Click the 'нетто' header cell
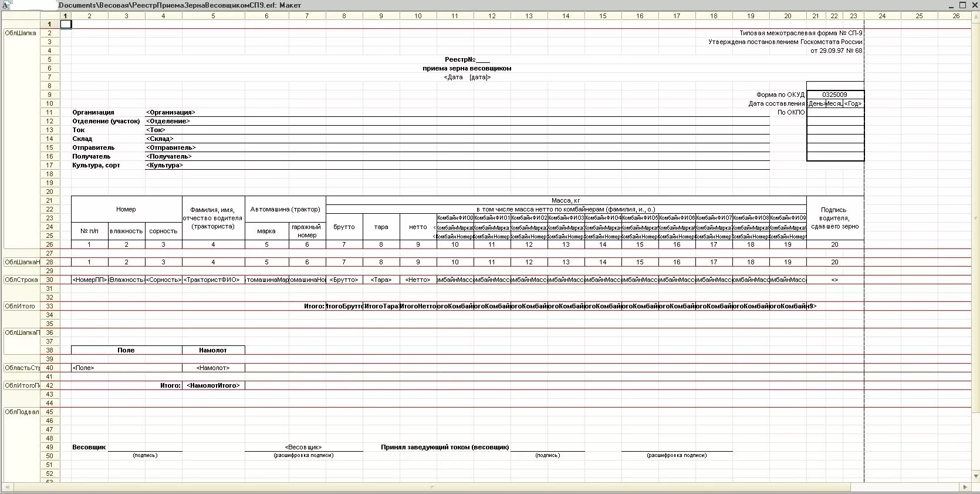The image size is (980, 494). (x=418, y=227)
